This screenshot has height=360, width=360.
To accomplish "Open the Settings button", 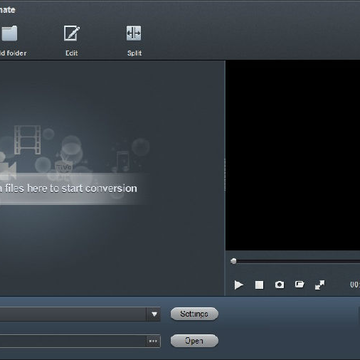I will (x=194, y=314).
